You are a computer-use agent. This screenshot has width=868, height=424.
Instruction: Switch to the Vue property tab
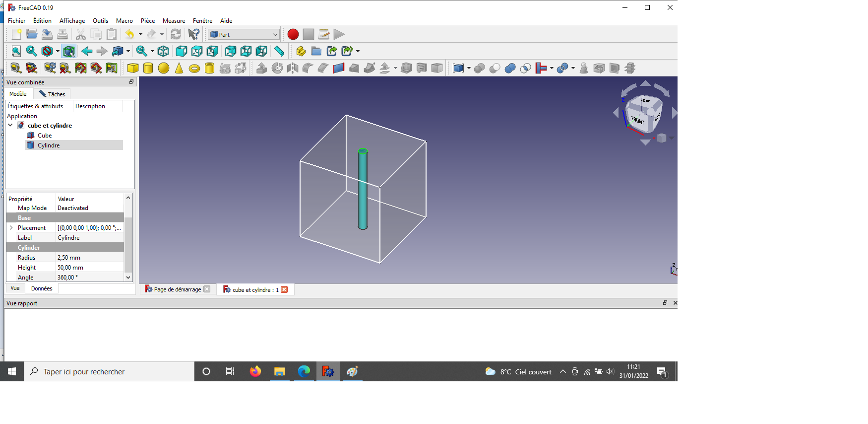15,288
